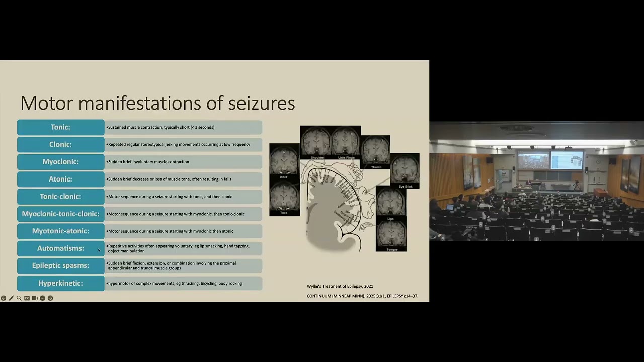The image size is (644, 362).
Task: Click the 'Tongue' brain MRI image
Action: [391, 236]
